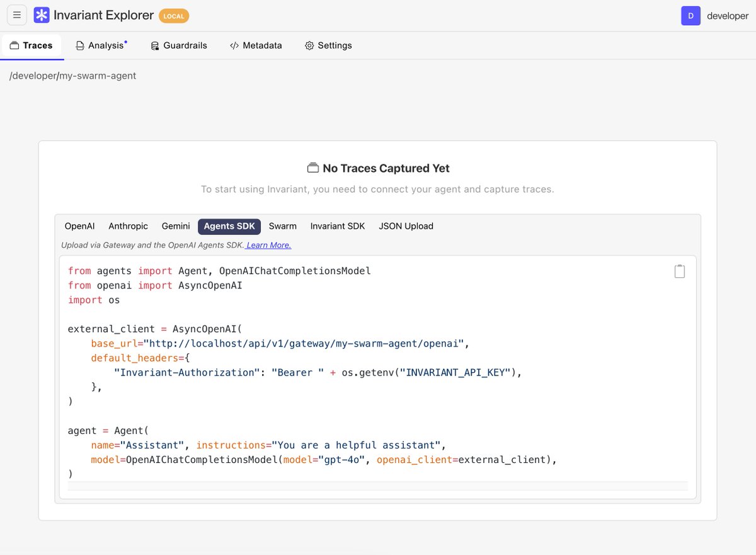Click the name="Assistant" instructions code line

[x=268, y=445]
